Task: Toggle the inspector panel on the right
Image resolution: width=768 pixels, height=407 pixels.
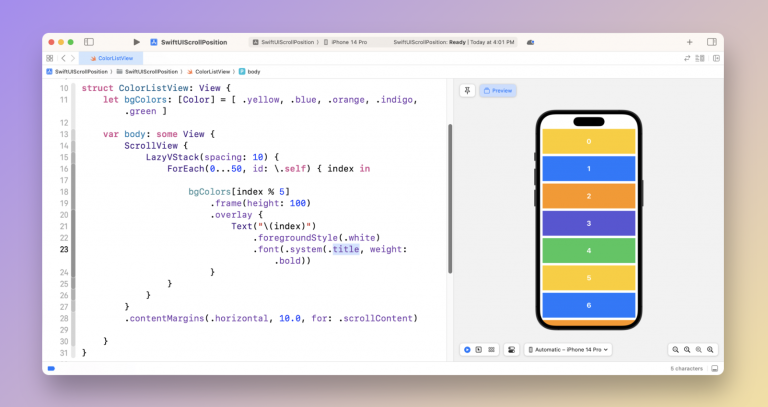Action: 711,42
